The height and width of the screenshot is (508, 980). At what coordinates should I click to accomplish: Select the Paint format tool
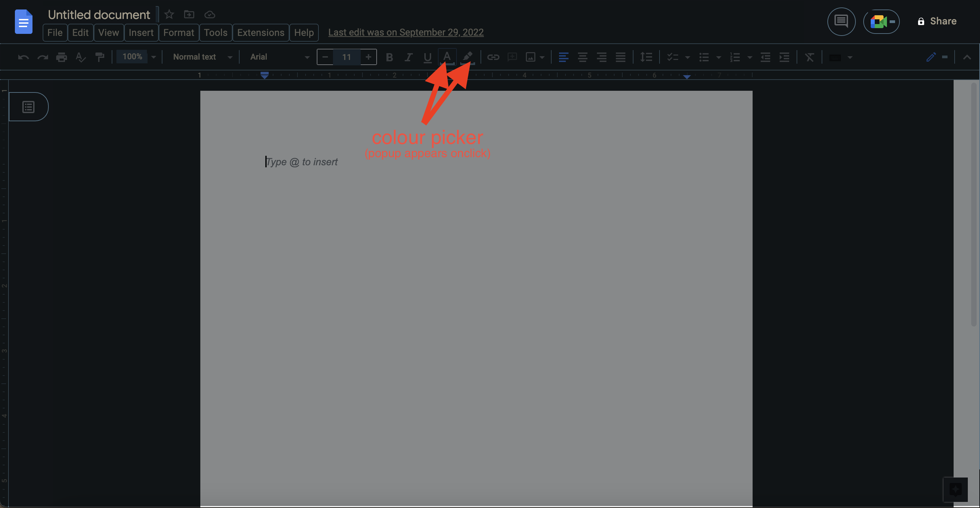click(100, 57)
